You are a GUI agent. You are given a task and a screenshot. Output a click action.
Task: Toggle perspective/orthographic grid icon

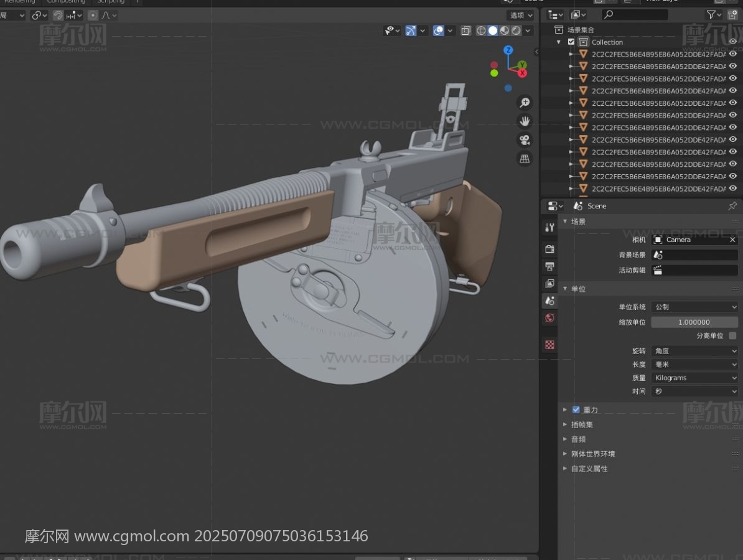525,159
